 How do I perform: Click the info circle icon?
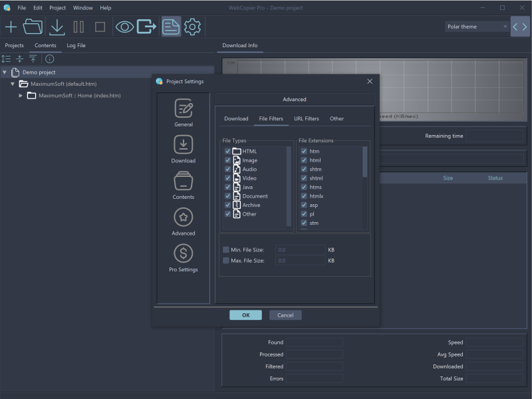49,59
